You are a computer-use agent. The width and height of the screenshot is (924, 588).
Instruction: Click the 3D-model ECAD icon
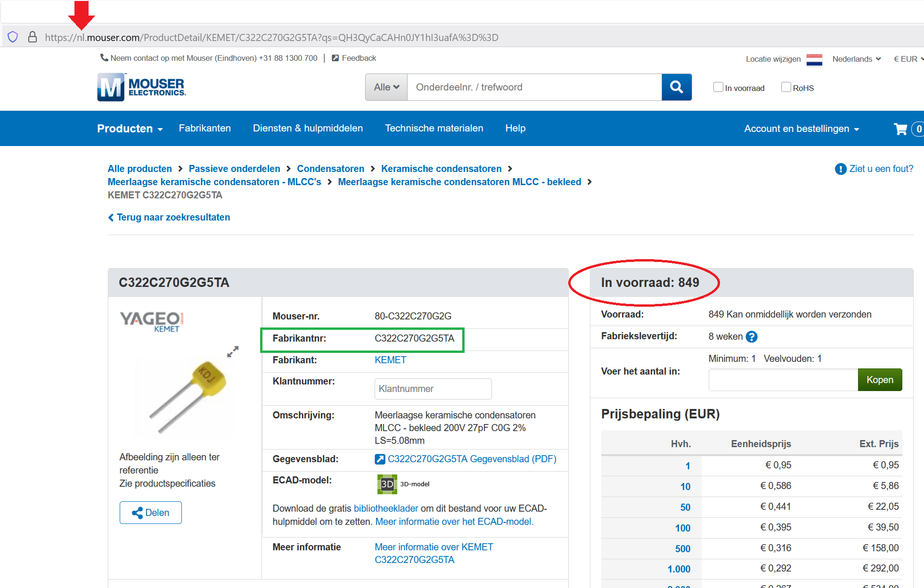point(387,484)
